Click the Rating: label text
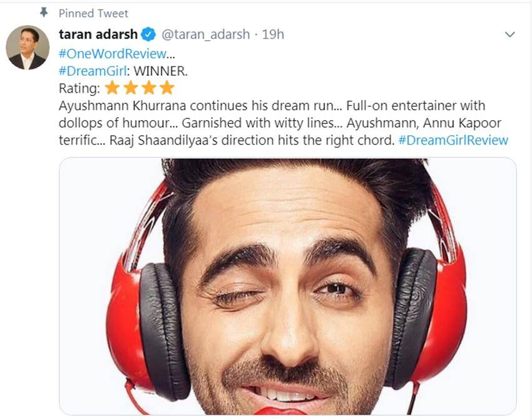This screenshot has height=420, width=532. point(79,88)
